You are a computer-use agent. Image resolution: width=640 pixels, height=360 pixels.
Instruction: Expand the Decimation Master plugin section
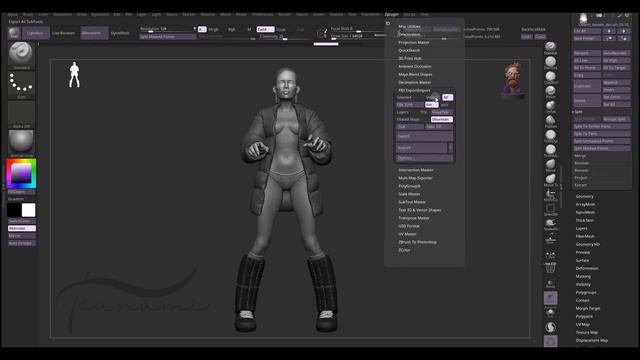click(414, 82)
